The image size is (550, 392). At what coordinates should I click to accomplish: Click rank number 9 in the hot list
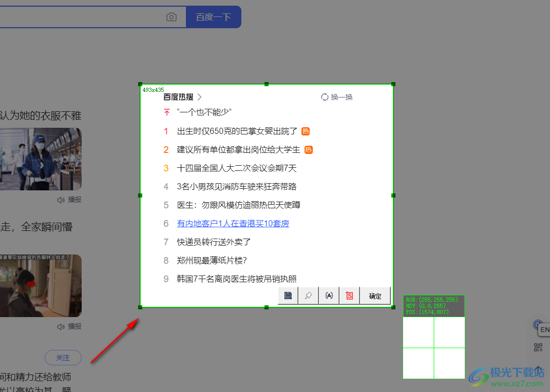(x=166, y=279)
